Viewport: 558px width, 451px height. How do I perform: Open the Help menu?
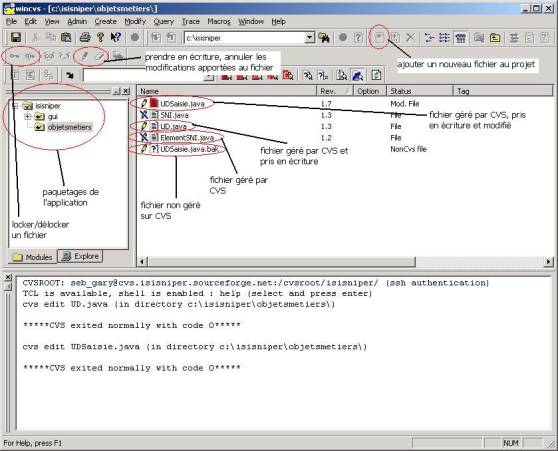(x=279, y=22)
